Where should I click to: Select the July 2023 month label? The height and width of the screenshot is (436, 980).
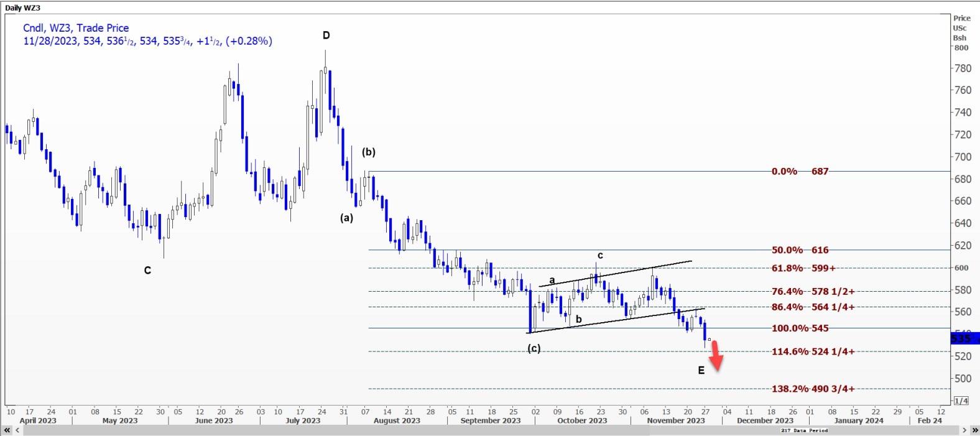(x=303, y=420)
